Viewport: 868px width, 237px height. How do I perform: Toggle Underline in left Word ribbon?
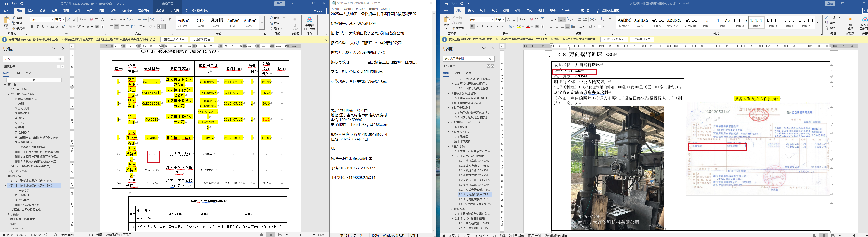43,27
